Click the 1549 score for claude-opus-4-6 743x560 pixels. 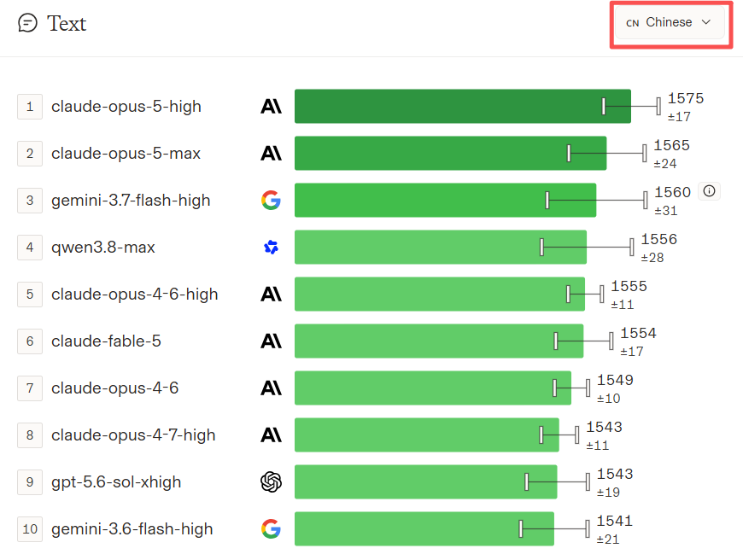(615, 380)
